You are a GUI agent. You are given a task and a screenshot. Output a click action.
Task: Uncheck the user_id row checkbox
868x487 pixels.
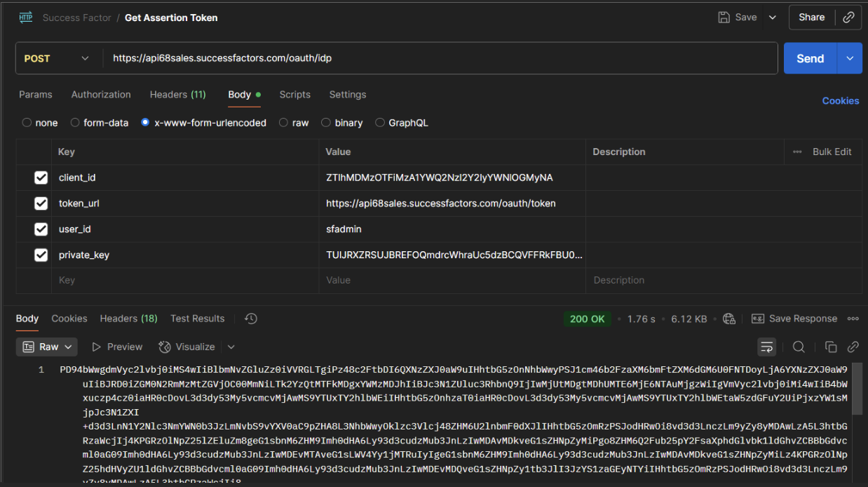pos(41,229)
